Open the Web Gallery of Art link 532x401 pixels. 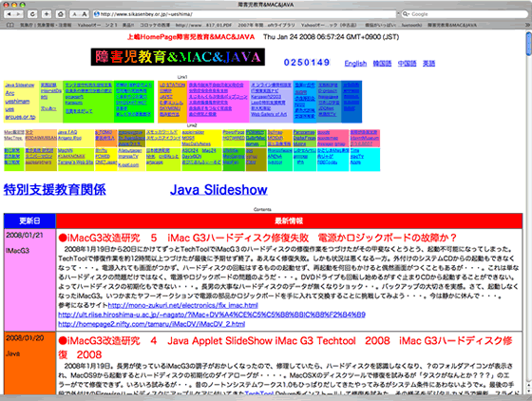[x=269, y=114]
